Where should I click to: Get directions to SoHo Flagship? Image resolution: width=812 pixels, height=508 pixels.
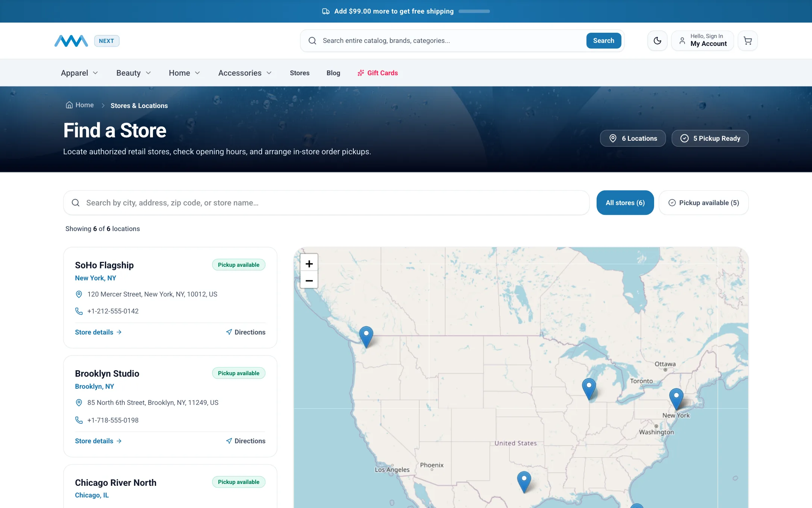click(x=245, y=332)
